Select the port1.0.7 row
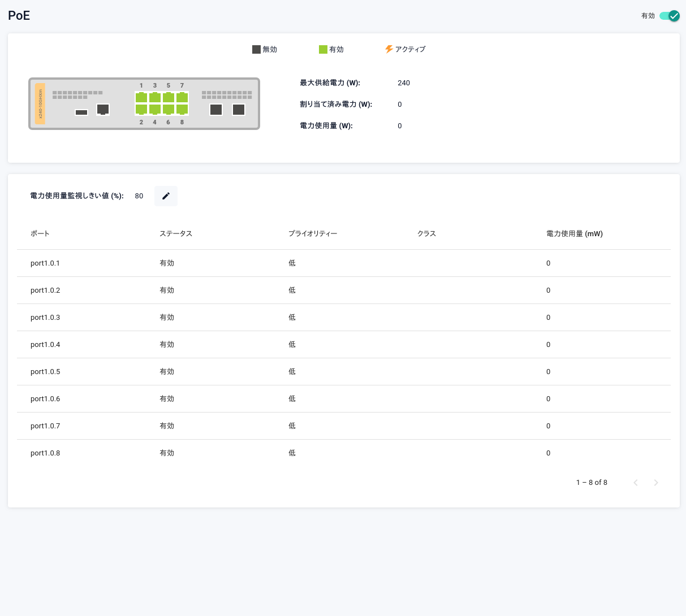Screen dimensions: 686x616 344,426
